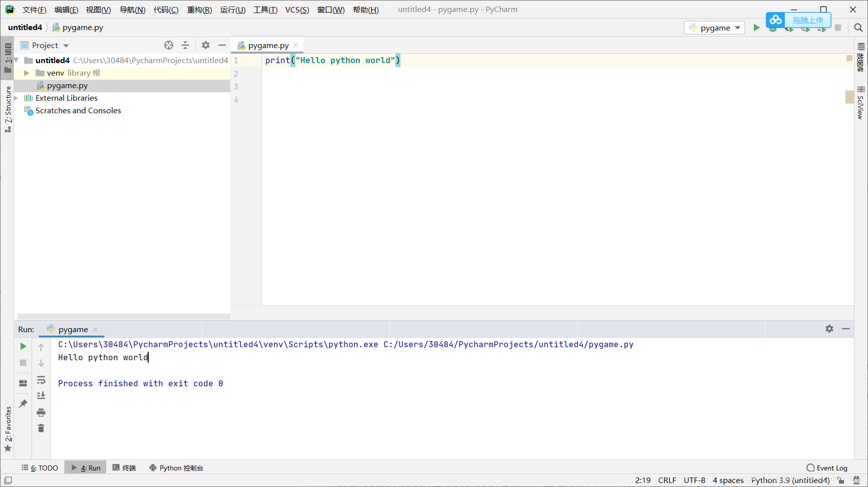Open the pygame run configuration dropdown
868x487 pixels.
(x=714, y=28)
